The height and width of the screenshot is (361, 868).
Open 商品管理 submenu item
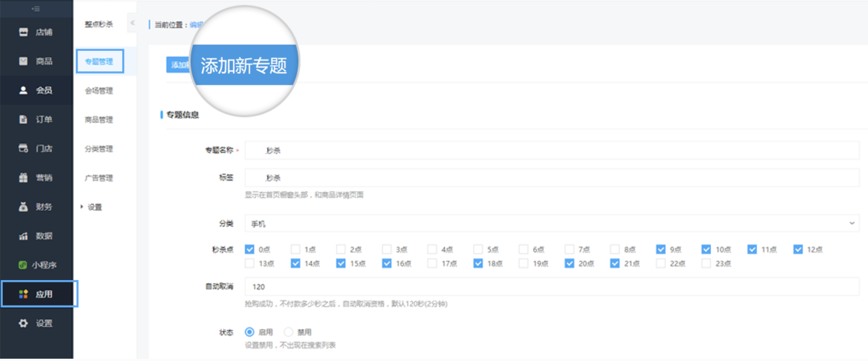[99, 119]
